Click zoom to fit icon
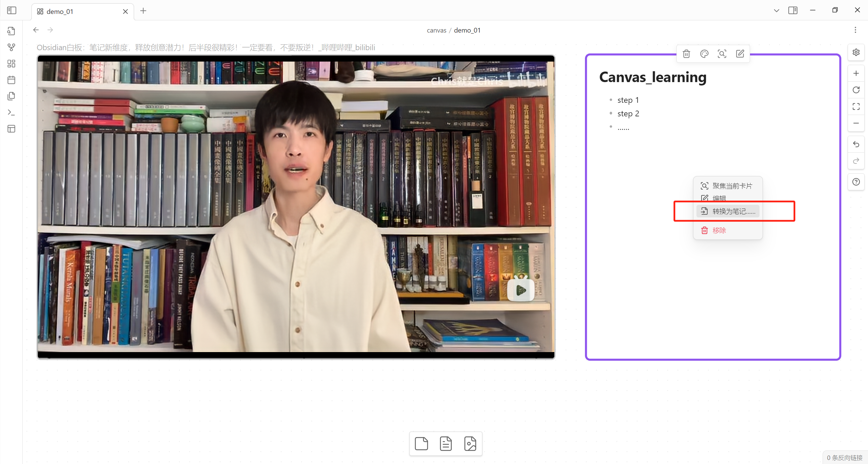 click(x=856, y=107)
